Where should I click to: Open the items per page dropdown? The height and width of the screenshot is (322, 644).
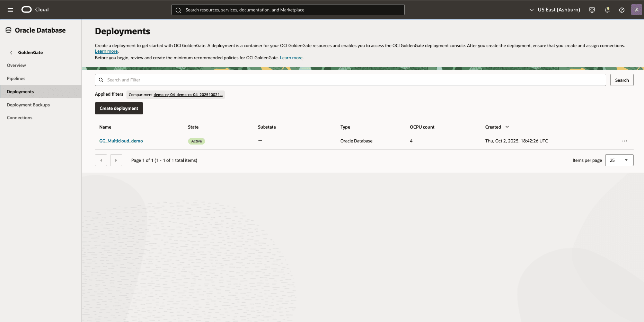tap(619, 160)
